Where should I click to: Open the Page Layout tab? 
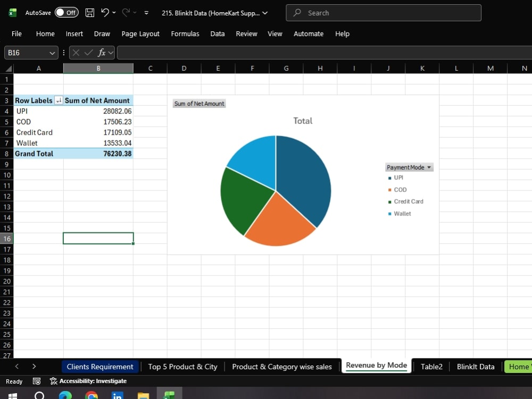pyautogui.click(x=140, y=34)
